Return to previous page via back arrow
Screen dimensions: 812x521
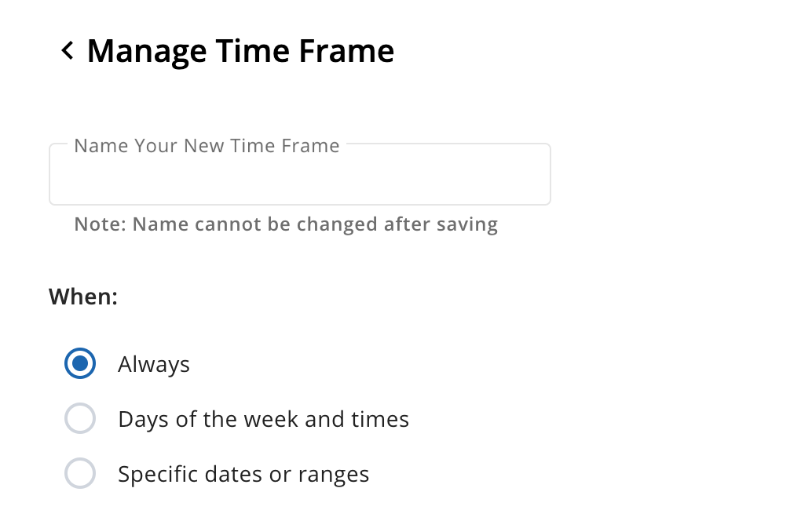[x=68, y=51]
